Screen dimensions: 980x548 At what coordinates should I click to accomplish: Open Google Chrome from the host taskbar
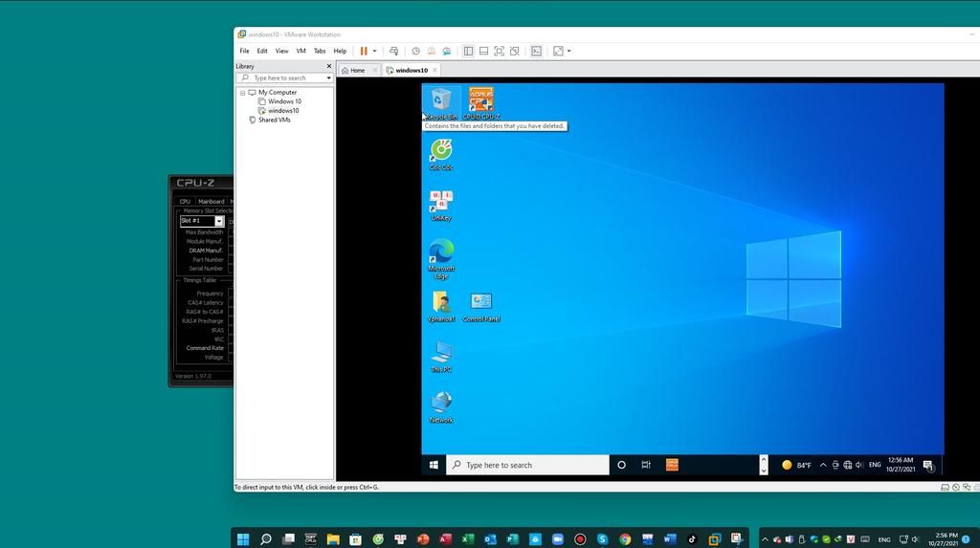click(x=625, y=539)
